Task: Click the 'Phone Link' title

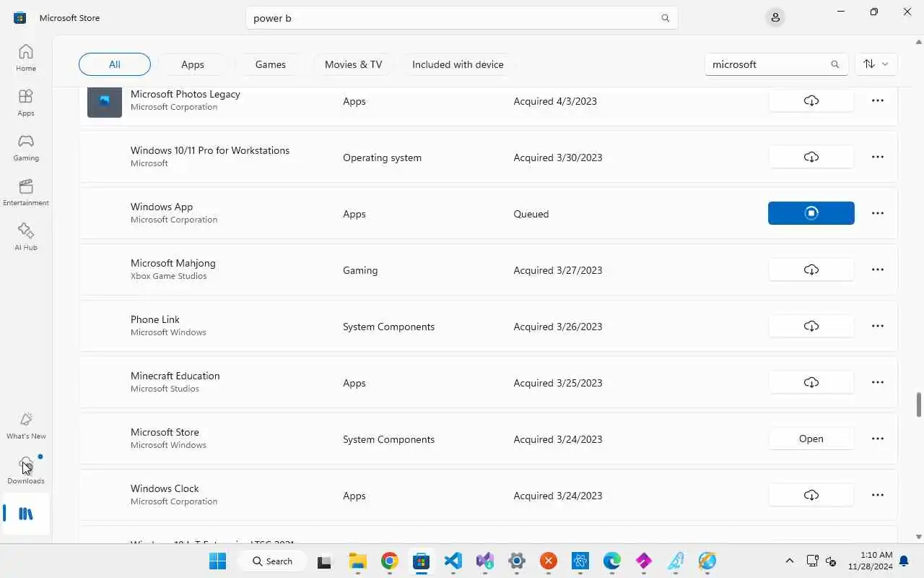Action: pyautogui.click(x=155, y=319)
